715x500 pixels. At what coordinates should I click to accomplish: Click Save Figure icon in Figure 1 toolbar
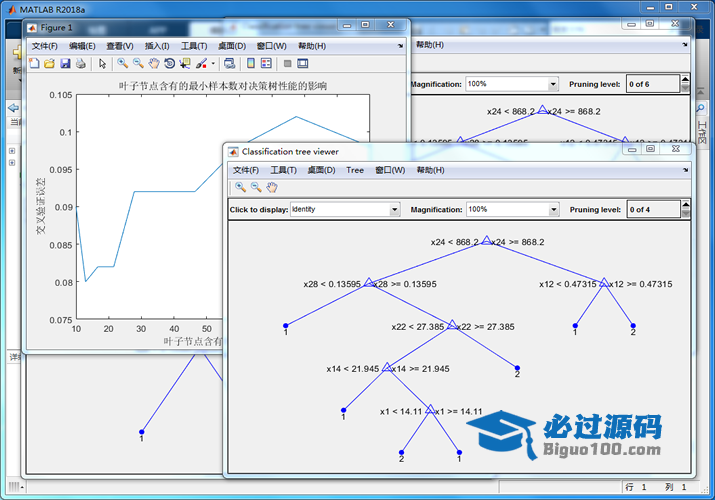pos(65,63)
